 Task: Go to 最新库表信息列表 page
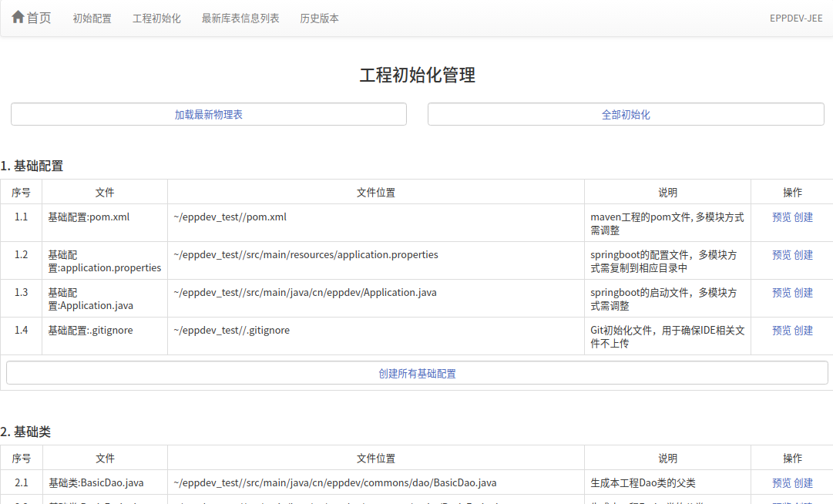[x=240, y=18]
